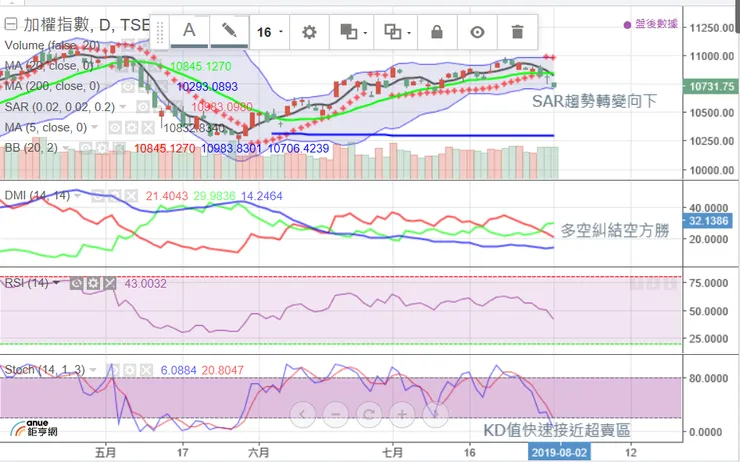Screen dimensions: 740x462
Task: Zoom out with the minus button
Action: point(336,415)
